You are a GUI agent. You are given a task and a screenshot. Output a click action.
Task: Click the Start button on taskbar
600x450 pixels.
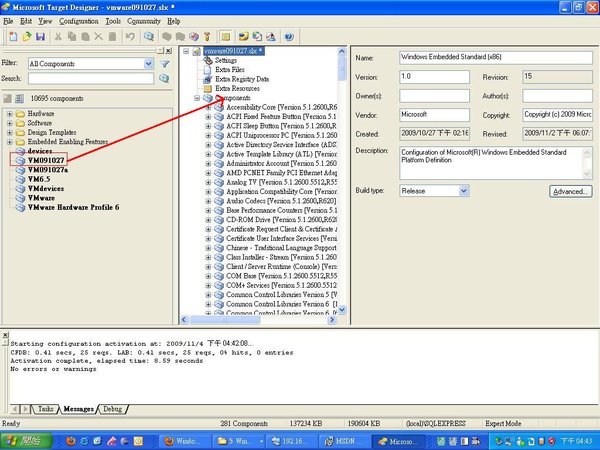(26, 441)
